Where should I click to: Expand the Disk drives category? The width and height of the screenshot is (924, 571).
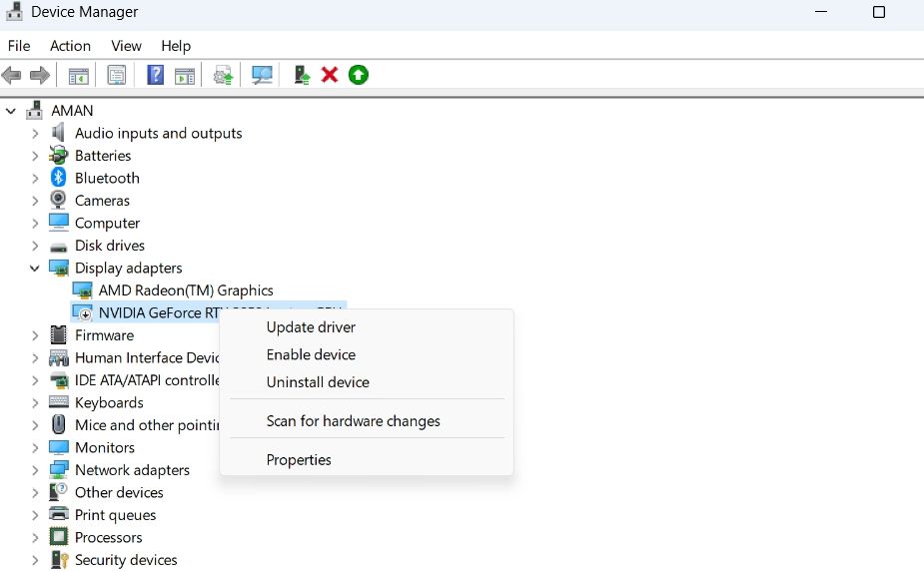point(35,246)
